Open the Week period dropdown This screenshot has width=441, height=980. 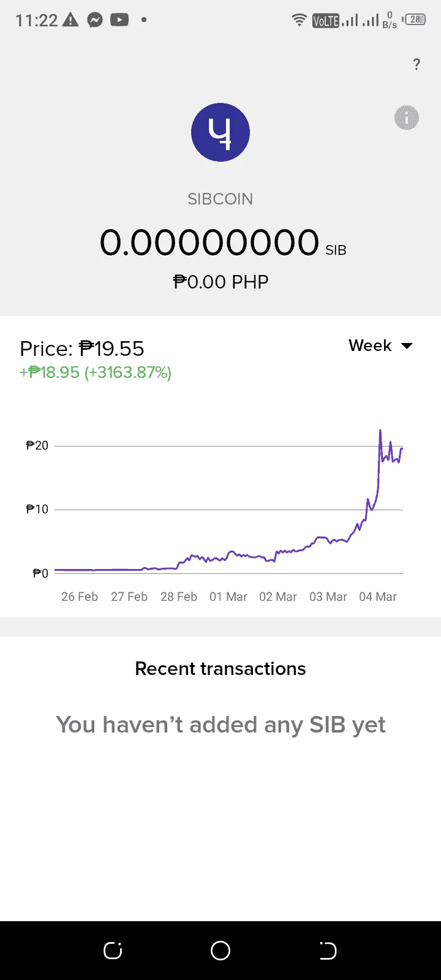point(380,345)
